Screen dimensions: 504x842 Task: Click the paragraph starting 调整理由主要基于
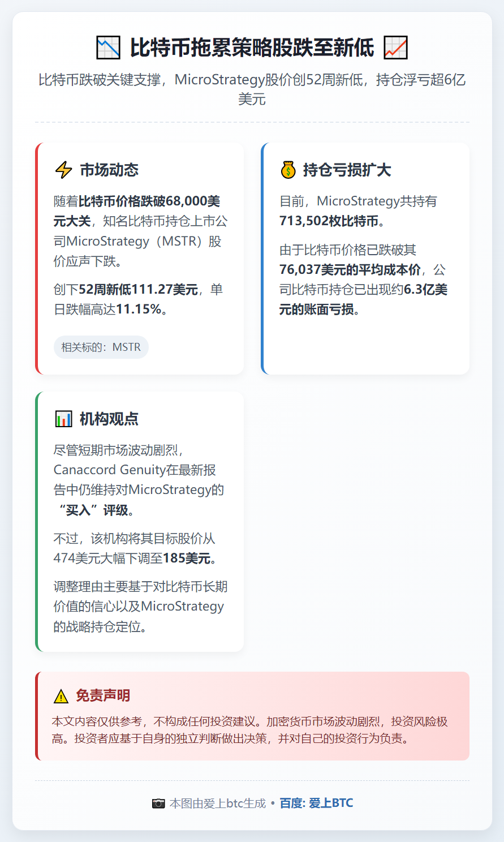[140, 607]
